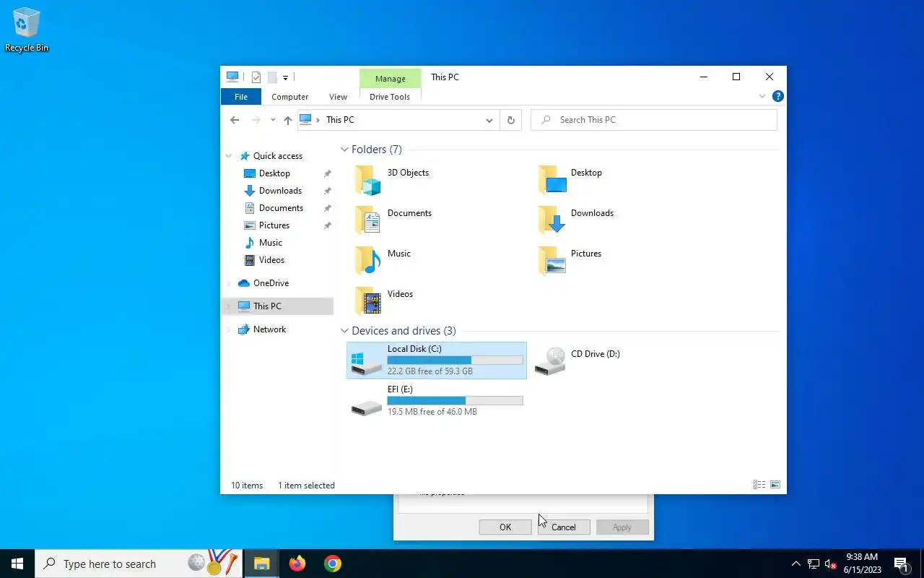Switch to details view layout icon
924x578 pixels.
click(759, 485)
